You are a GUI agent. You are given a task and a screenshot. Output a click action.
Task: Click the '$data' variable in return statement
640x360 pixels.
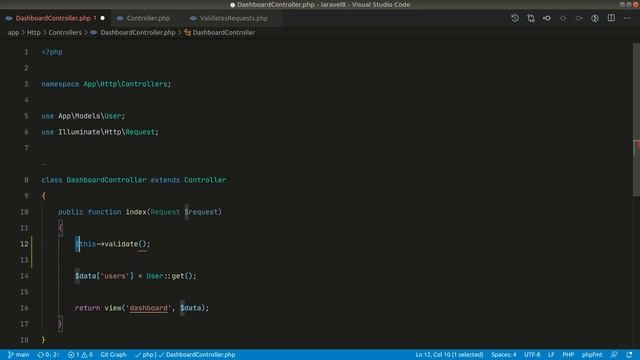coord(190,308)
